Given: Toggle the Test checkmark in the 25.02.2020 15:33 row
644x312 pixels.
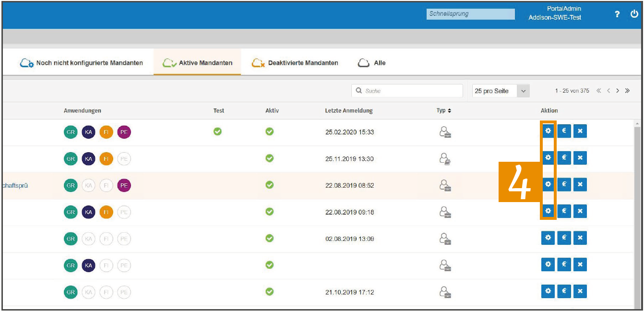Looking at the screenshot, I should [217, 131].
